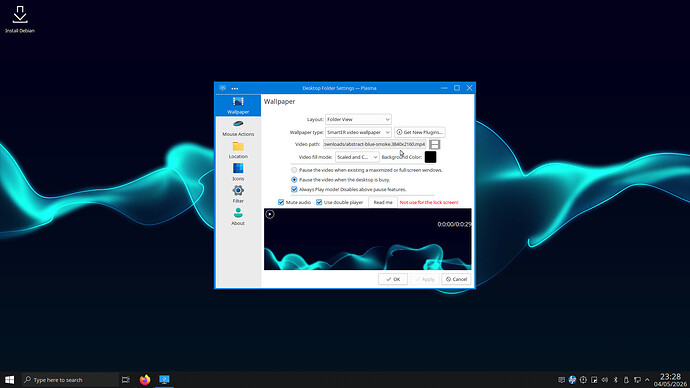Open the Bluetooth tray icon
This screenshot has height=388, width=690.
[616, 380]
